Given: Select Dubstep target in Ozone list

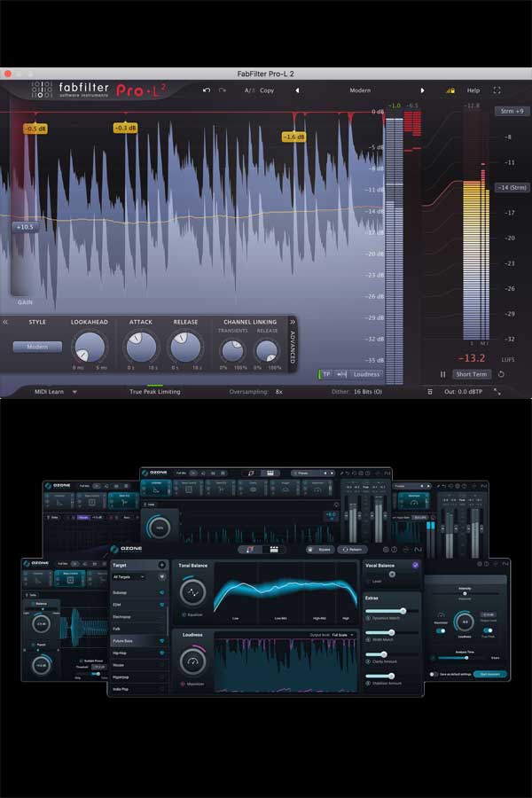Looking at the screenshot, I should point(138,593).
